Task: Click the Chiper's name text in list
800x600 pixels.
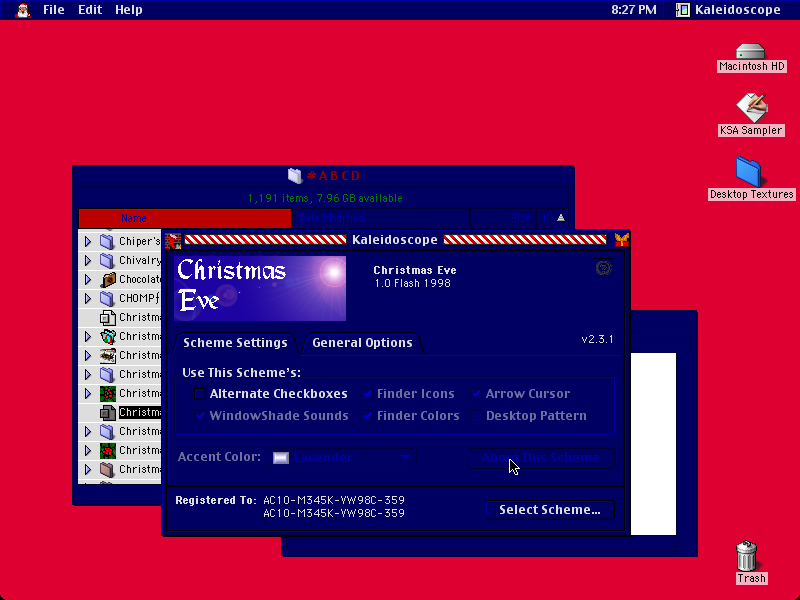Action: click(140, 241)
